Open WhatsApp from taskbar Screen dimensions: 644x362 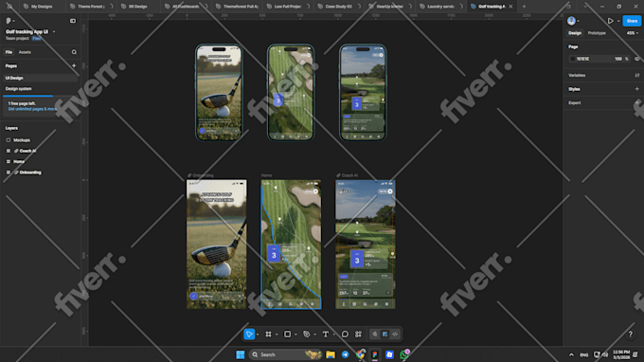pos(404,354)
